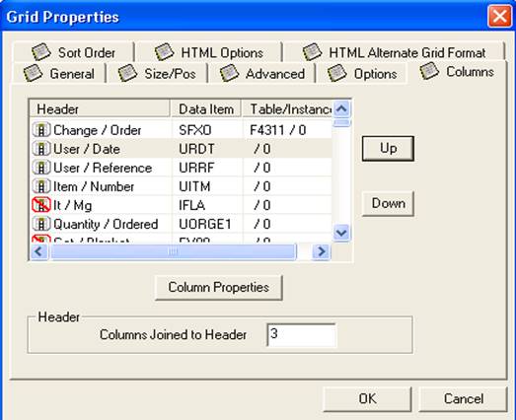Open the Advanced tab
Screen dimensions: 516x420
(262, 73)
